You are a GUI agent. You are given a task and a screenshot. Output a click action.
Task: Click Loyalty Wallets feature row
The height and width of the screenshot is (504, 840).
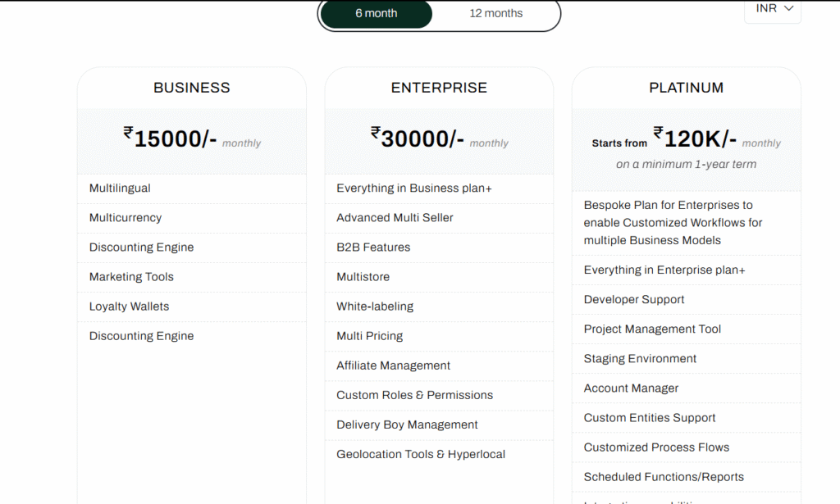129,306
